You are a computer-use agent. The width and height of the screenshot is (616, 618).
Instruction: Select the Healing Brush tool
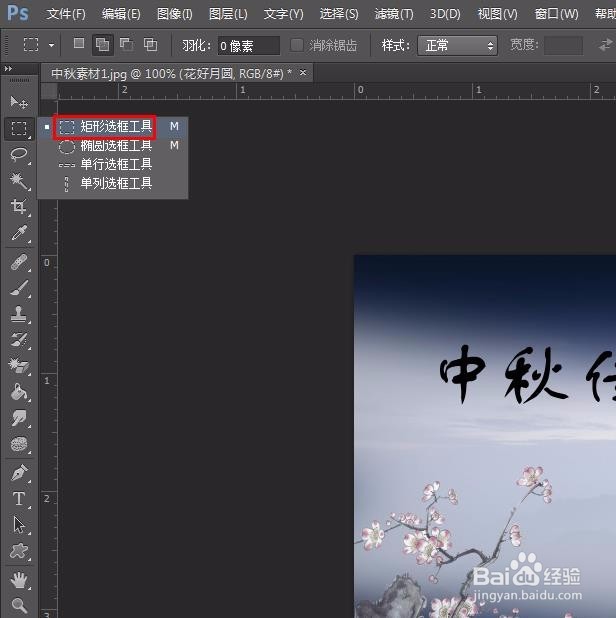19,262
